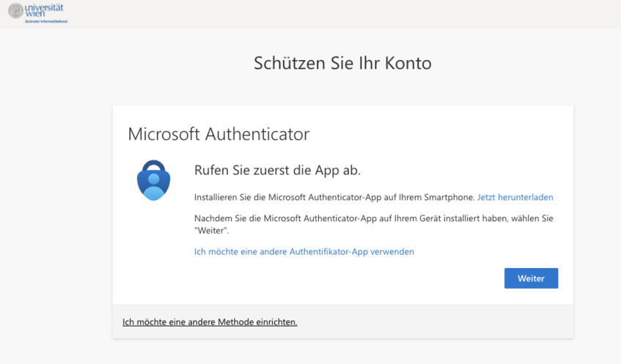621x364 pixels.
Task: Open the "Jetzt herunterladen" download link
Action: click(515, 197)
